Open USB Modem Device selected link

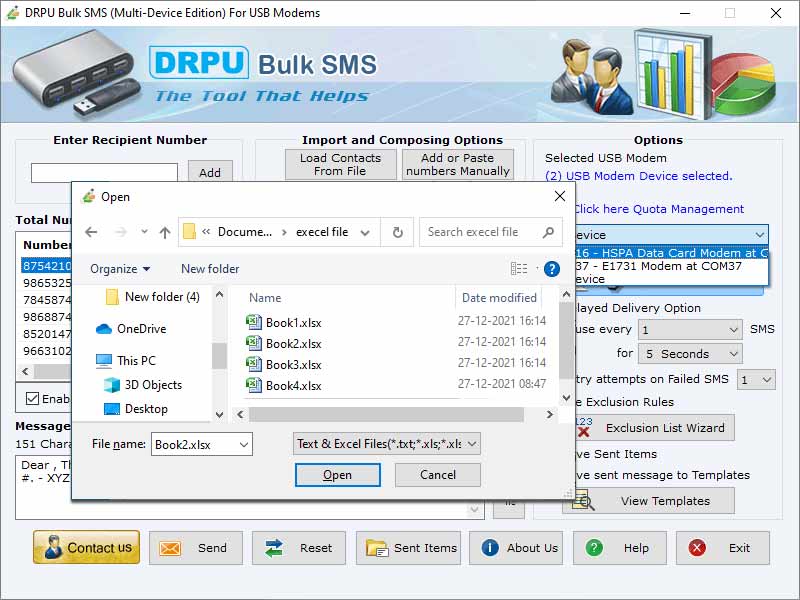click(638, 176)
